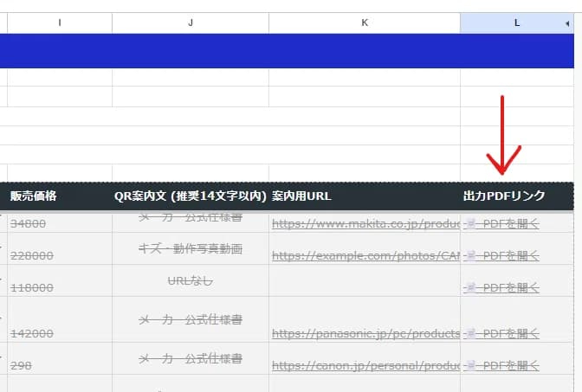The height and width of the screenshot is (392, 582).
Task: Select column I header
Action: point(60,23)
